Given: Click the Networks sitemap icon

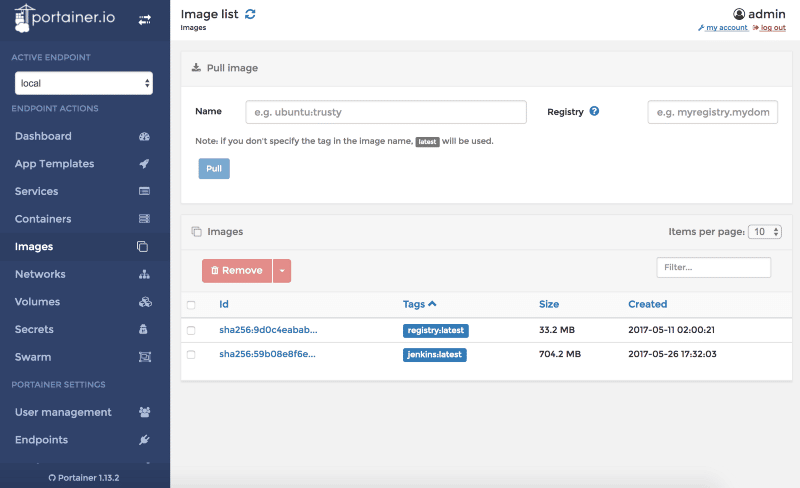Looking at the screenshot, I should 144,274.
